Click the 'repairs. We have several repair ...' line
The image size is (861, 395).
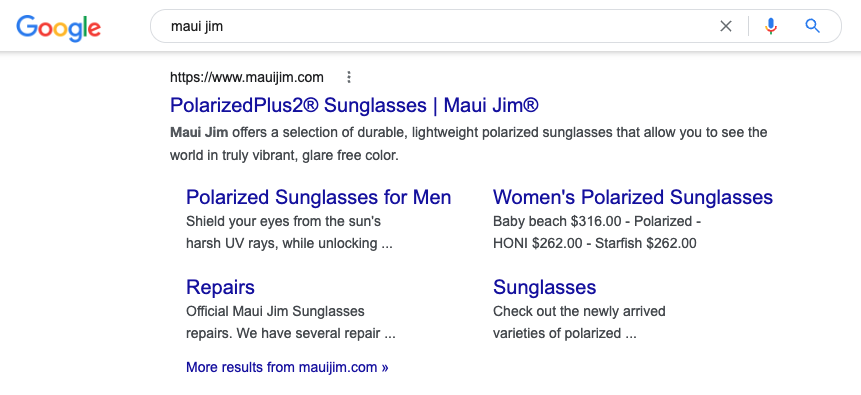click(290, 333)
